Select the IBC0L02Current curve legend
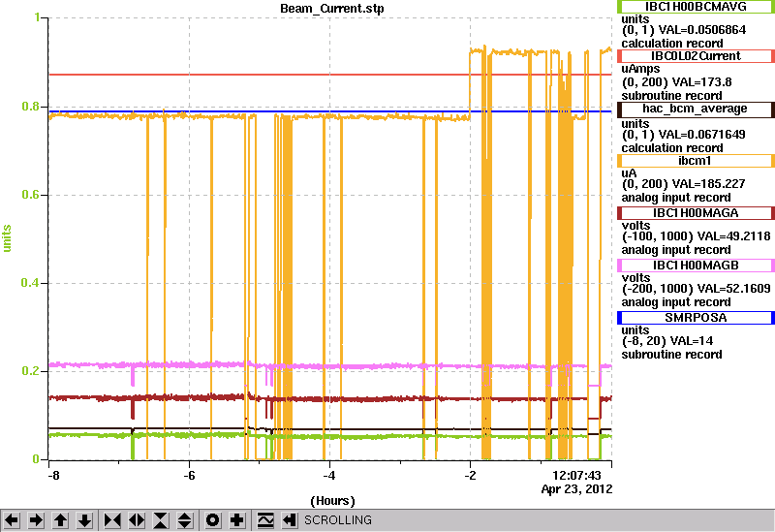This screenshot has height=532, width=775. (x=695, y=56)
